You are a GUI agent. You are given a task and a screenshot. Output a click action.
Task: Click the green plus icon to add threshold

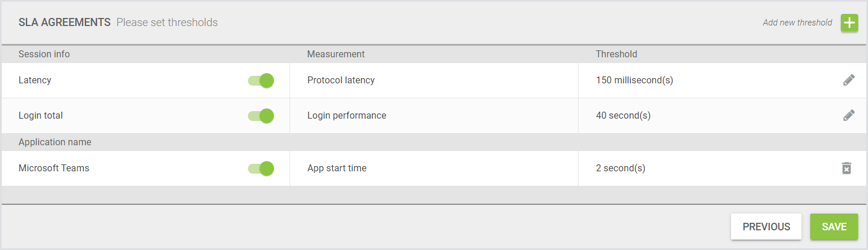pos(849,23)
